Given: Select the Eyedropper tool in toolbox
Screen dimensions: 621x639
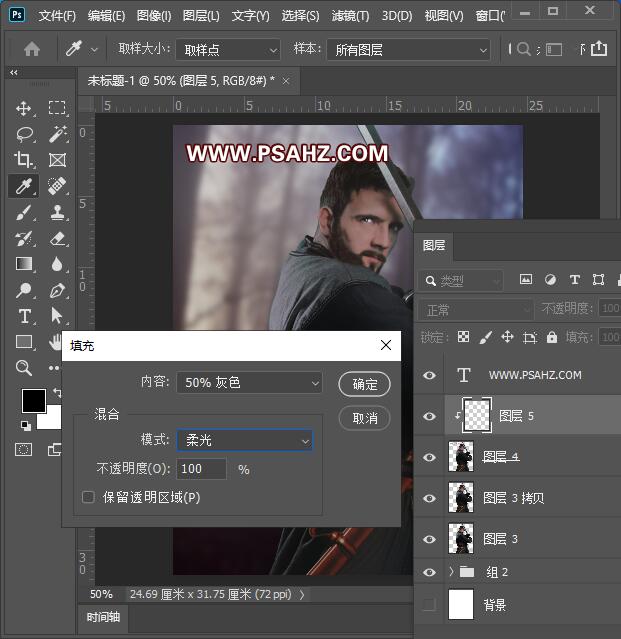Looking at the screenshot, I should pyautogui.click(x=24, y=186).
